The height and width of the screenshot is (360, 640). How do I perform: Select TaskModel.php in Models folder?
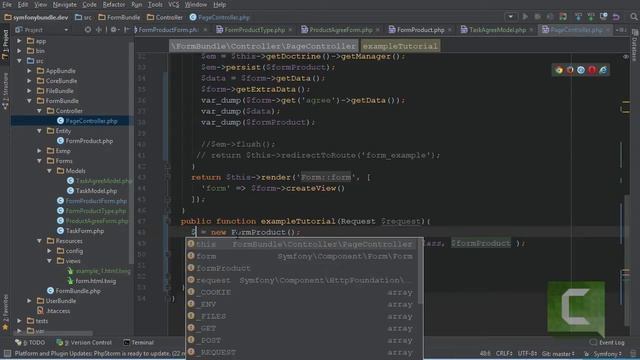(x=92, y=191)
